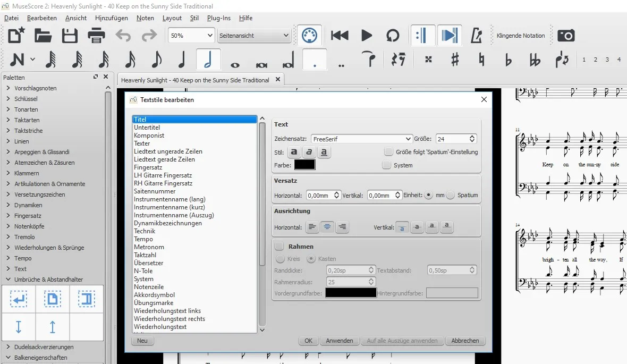Start playback with the play icon
Screen dimensions: 627x364
(x=366, y=35)
